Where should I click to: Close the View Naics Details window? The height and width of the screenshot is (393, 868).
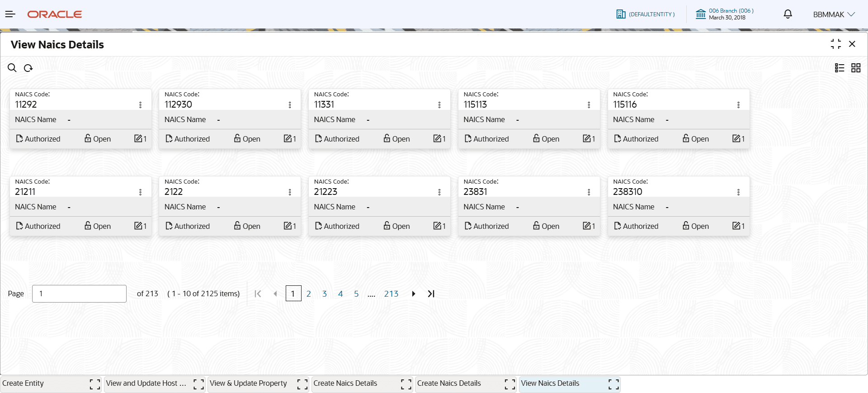(852, 44)
